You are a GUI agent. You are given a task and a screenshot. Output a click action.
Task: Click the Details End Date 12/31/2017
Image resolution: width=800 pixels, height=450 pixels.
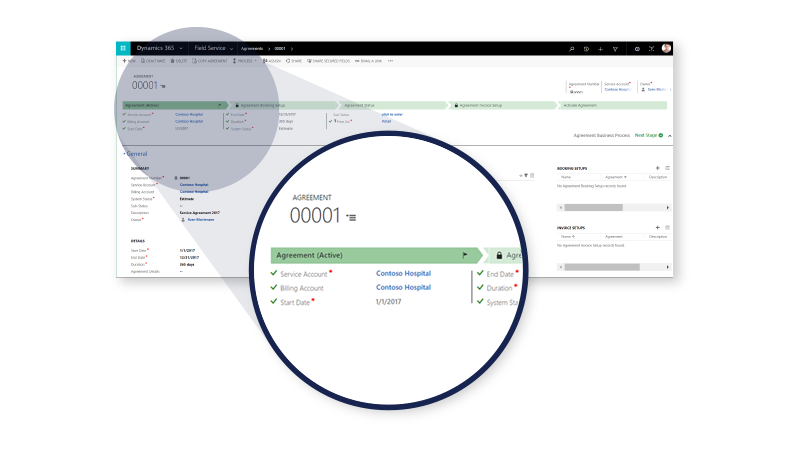(188, 258)
